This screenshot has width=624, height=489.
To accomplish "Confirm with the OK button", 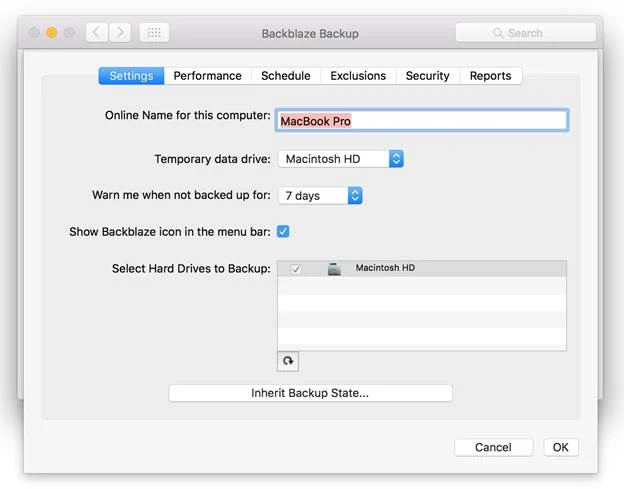I will [560, 447].
